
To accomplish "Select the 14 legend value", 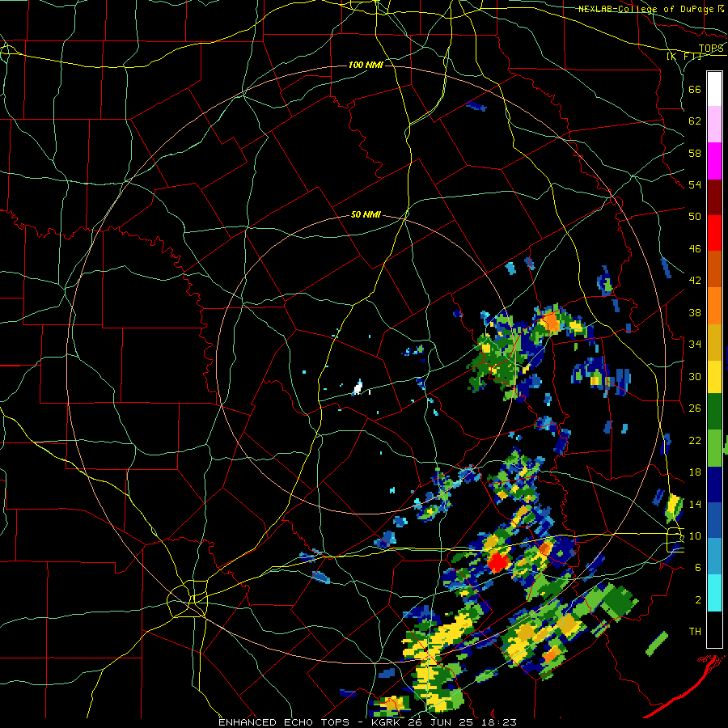I will pos(695,504).
